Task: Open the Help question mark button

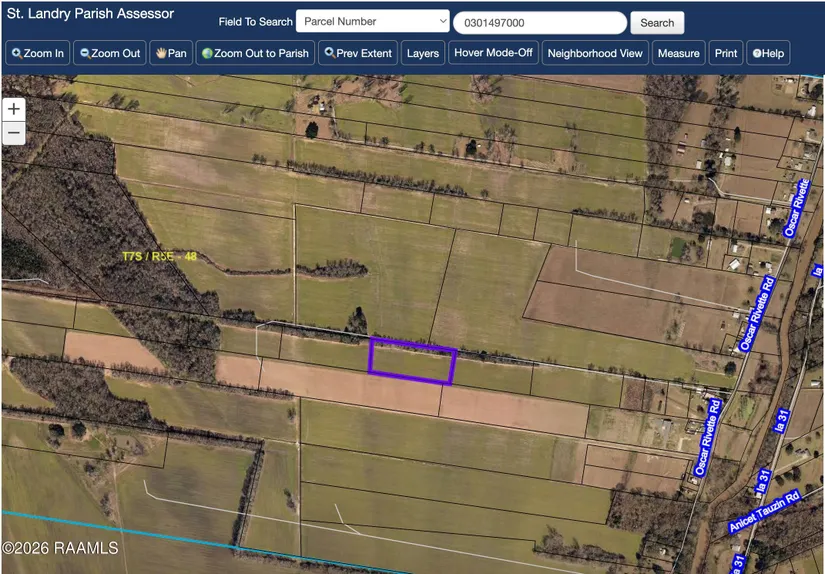Action: click(768, 53)
